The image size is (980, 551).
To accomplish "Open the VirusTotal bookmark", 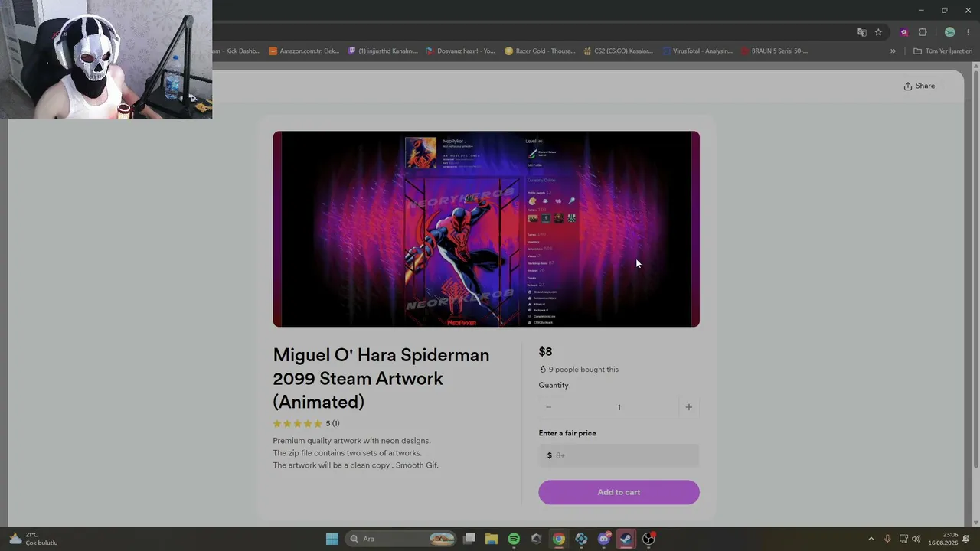I will (697, 51).
